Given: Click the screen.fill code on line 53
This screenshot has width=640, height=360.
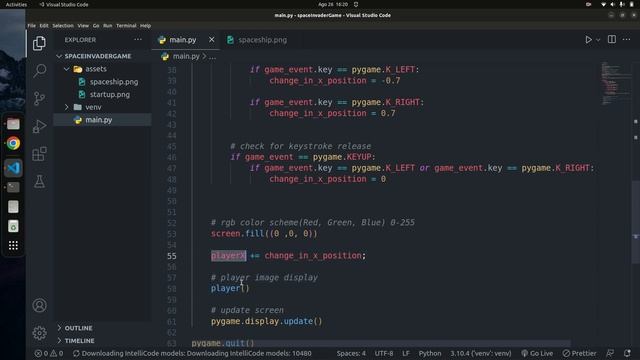Looking at the screenshot, I should click(264, 234).
